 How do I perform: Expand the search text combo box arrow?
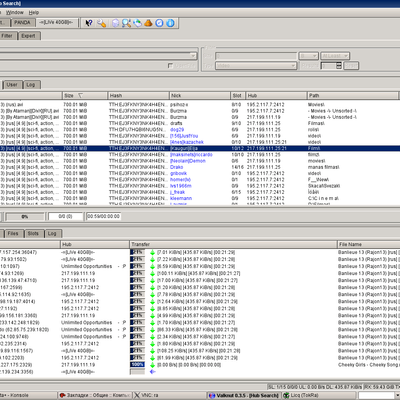(x=193, y=56)
